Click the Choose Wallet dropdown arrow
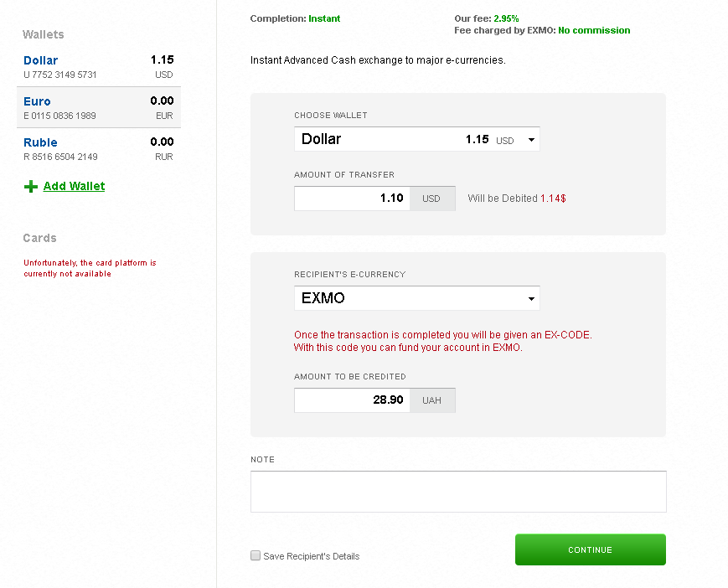Screen dimensions: 728x588 (531, 140)
